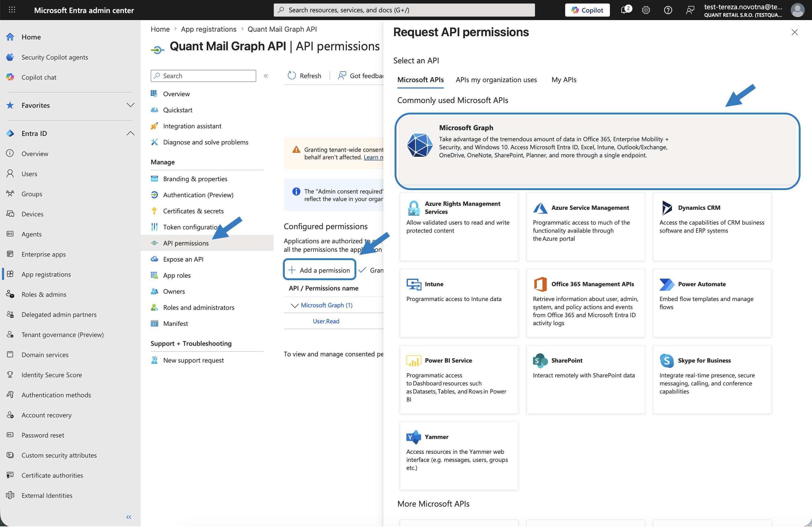Go to Home breadcrumb link
Image resolution: width=812 pixels, height=527 pixels.
pyautogui.click(x=160, y=29)
